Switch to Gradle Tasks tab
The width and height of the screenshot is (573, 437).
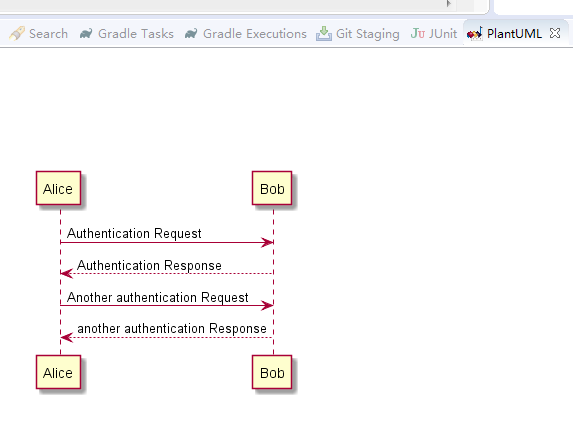pos(126,34)
